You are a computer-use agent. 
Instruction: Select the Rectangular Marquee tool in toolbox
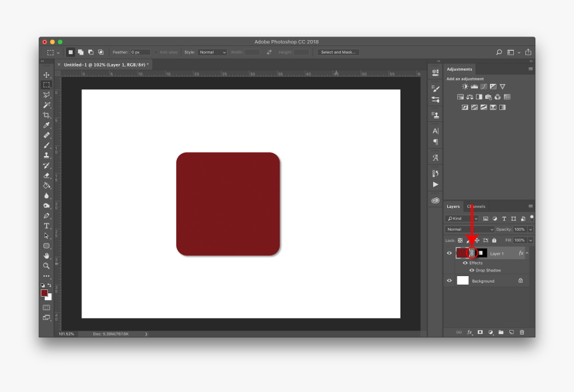tap(47, 85)
